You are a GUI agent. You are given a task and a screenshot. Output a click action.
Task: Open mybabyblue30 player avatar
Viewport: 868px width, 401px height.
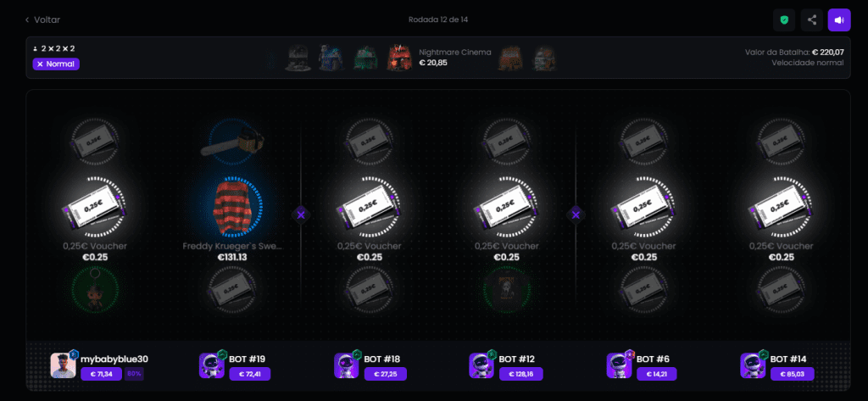point(63,365)
